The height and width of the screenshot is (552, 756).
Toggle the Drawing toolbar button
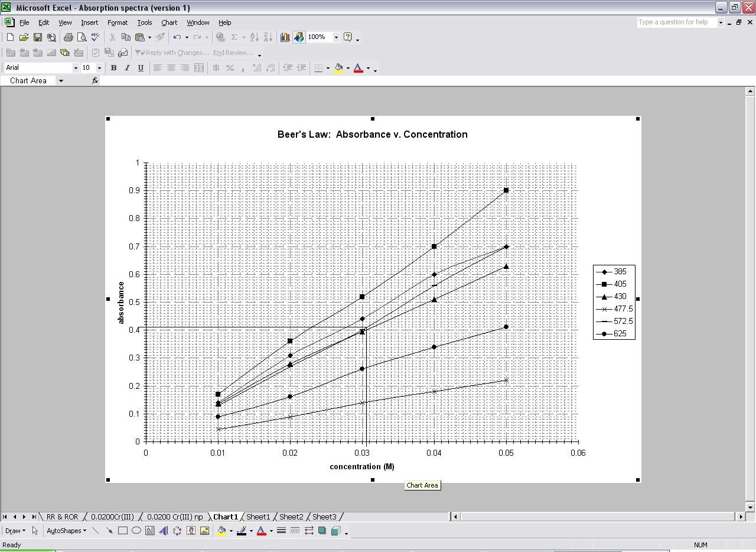(x=298, y=37)
